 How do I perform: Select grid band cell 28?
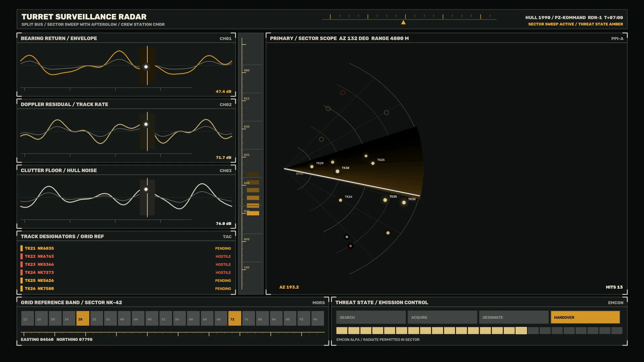coord(83,319)
